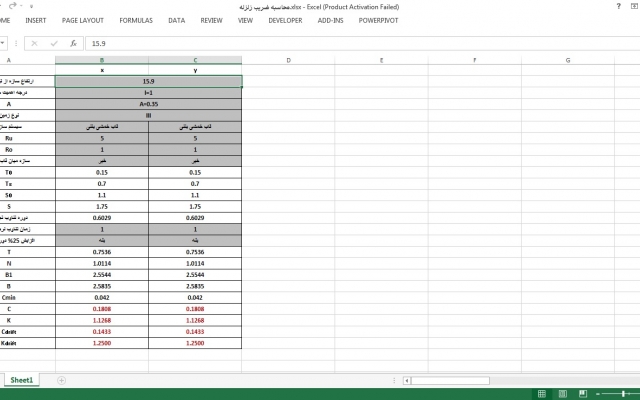
Task: Click the Cmin row label
Action: [x=9, y=298]
